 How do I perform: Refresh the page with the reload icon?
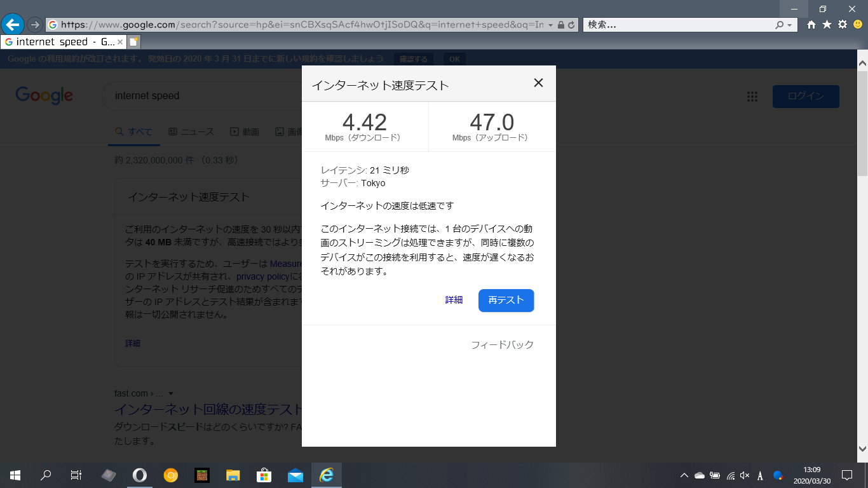(571, 25)
